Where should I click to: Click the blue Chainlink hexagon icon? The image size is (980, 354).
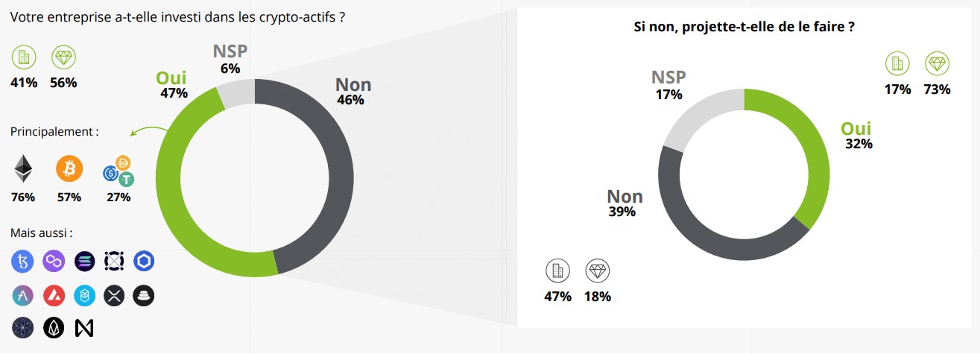tap(144, 261)
